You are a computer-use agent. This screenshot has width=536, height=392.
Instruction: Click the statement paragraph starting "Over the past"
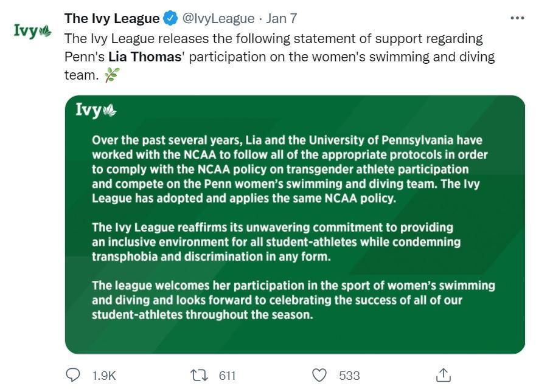(x=290, y=170)
